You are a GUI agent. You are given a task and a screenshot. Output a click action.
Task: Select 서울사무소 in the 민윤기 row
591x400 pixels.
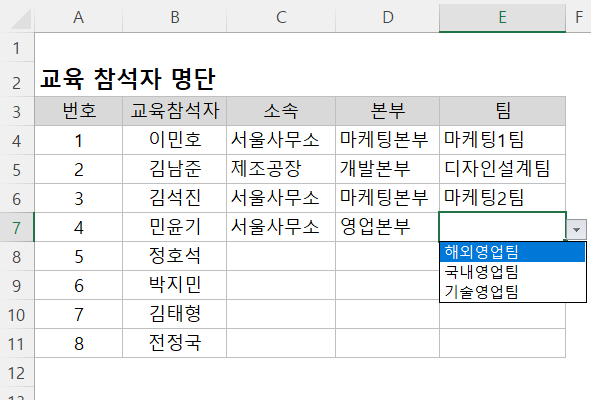point(281,227)
